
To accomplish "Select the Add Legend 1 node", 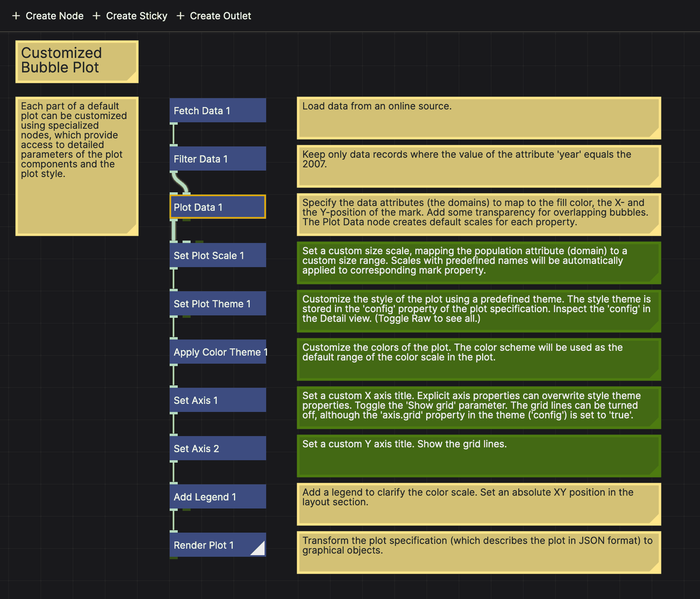I will point(218,496).
